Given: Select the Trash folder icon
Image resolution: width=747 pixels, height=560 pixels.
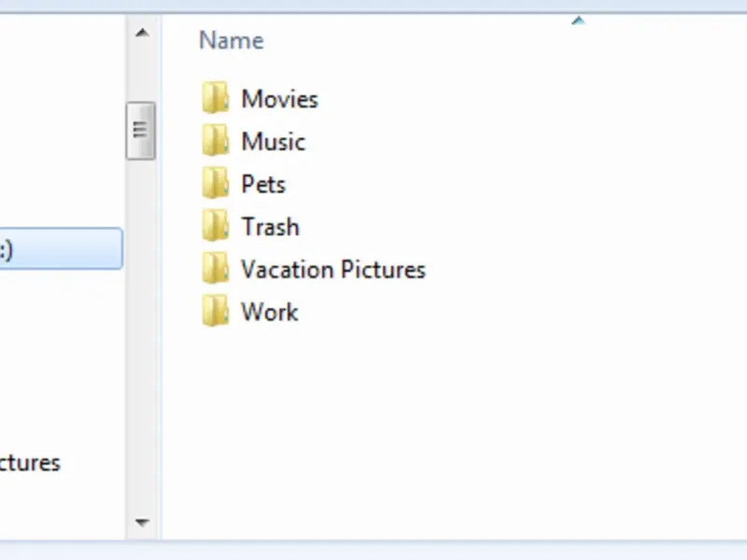Looking at the screenshot, I should [216, 226].
